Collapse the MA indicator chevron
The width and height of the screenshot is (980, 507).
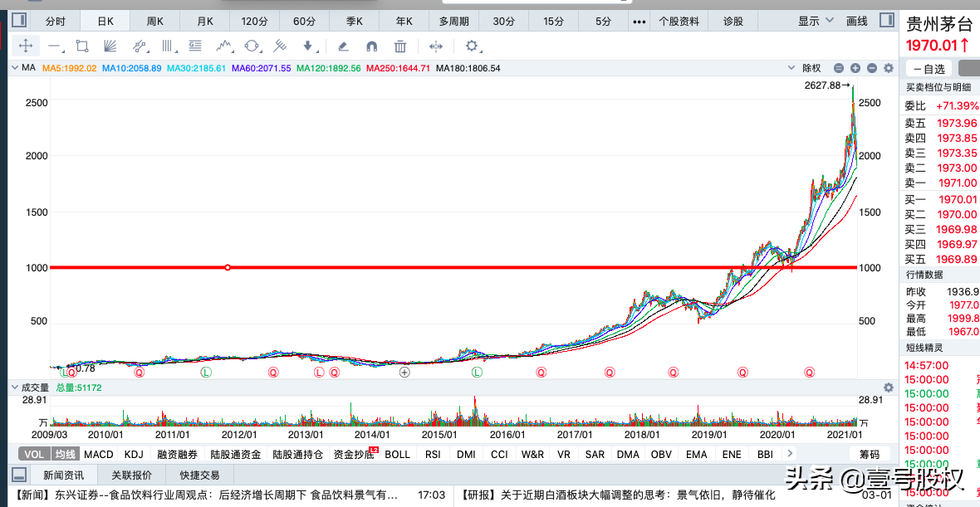[15, 68]
